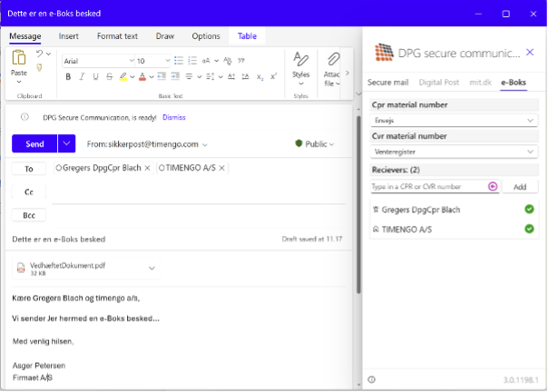The image size is (548, 392).
Task: Click the To recipients button
Action: (29, 169)
